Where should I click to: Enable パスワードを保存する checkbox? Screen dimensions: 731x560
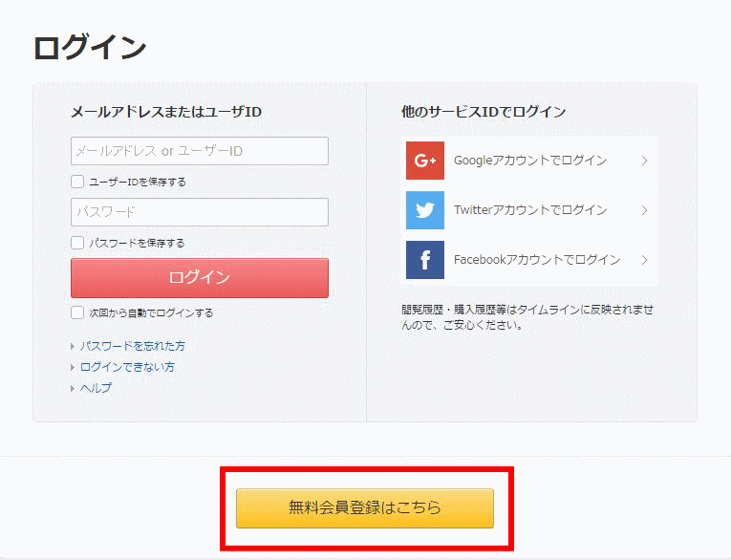tap(77, 243)
